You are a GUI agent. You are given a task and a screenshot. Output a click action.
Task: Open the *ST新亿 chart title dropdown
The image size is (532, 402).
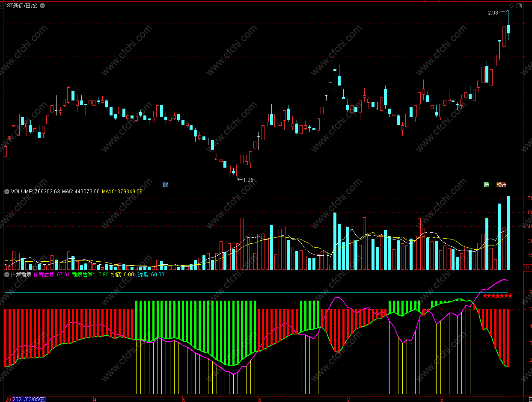coord(43,6)
